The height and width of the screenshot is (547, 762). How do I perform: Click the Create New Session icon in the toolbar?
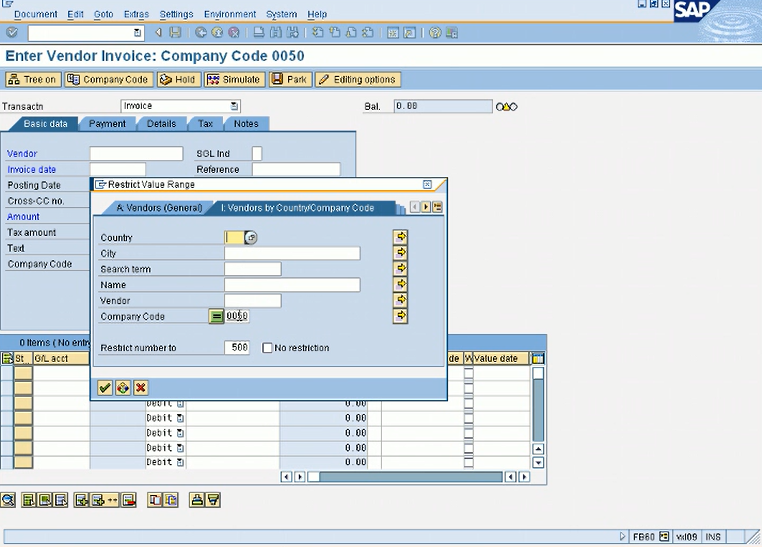pos(393,33)
